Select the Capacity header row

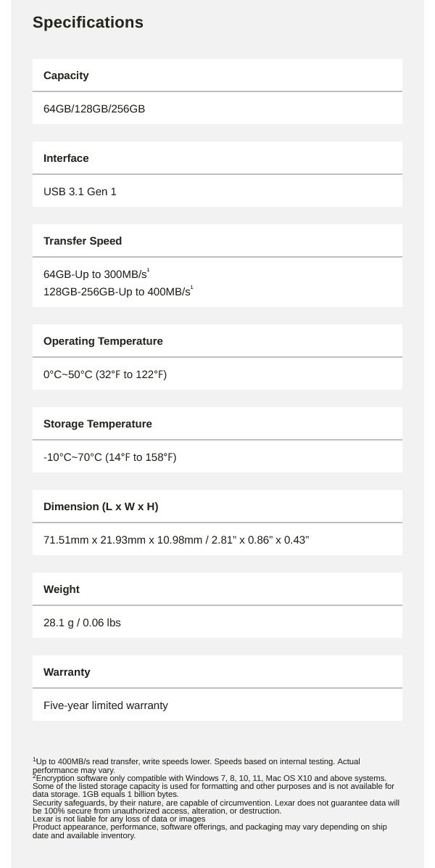[217, 75]
